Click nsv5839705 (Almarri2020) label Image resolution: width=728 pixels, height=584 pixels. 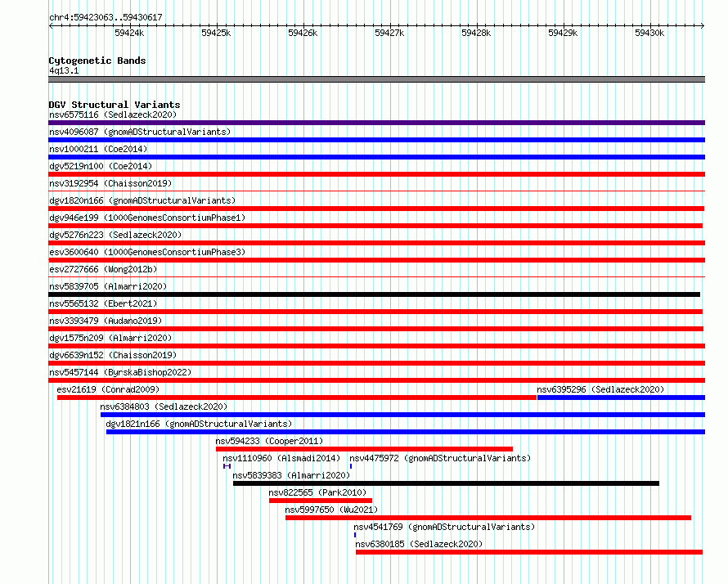(108, 286)
